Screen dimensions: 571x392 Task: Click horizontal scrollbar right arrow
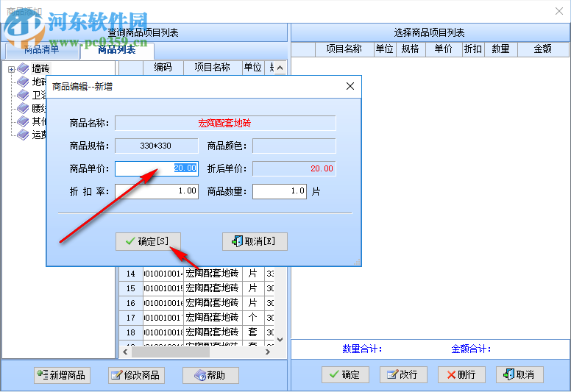coord(268,352)
